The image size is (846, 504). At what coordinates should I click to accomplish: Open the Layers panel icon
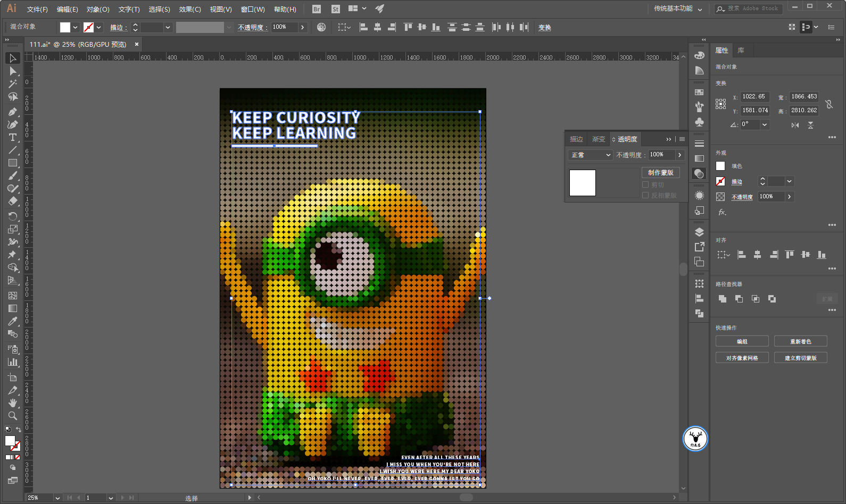coord(699,232)
